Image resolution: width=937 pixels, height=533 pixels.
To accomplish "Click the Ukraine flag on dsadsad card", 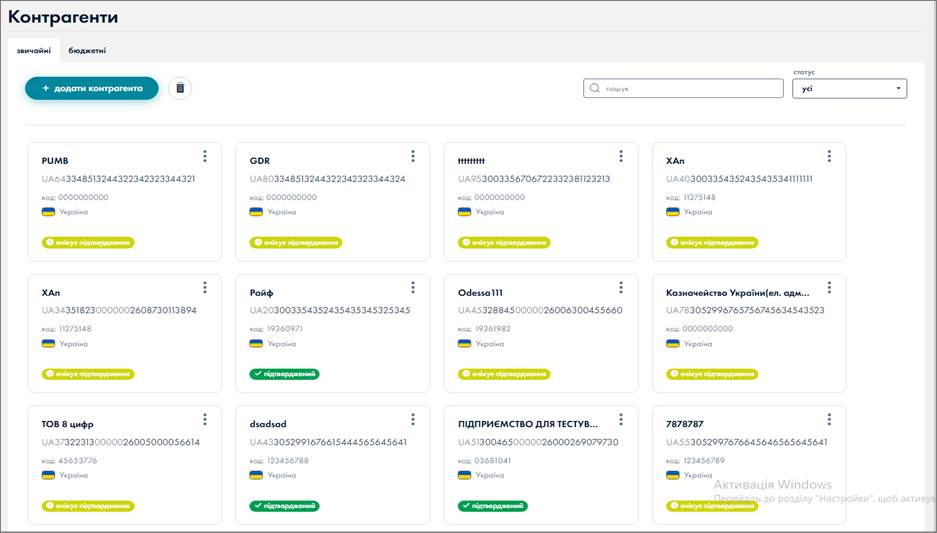I will [256, 475].
